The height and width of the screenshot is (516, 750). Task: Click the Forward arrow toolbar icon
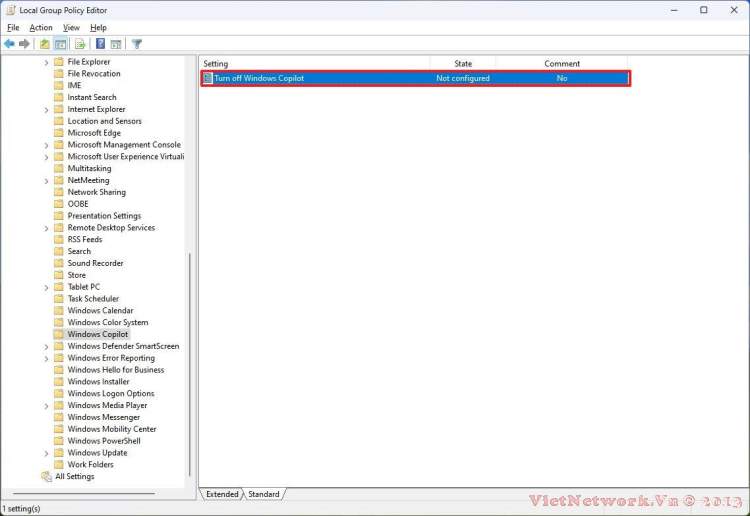tap(24, 44)
